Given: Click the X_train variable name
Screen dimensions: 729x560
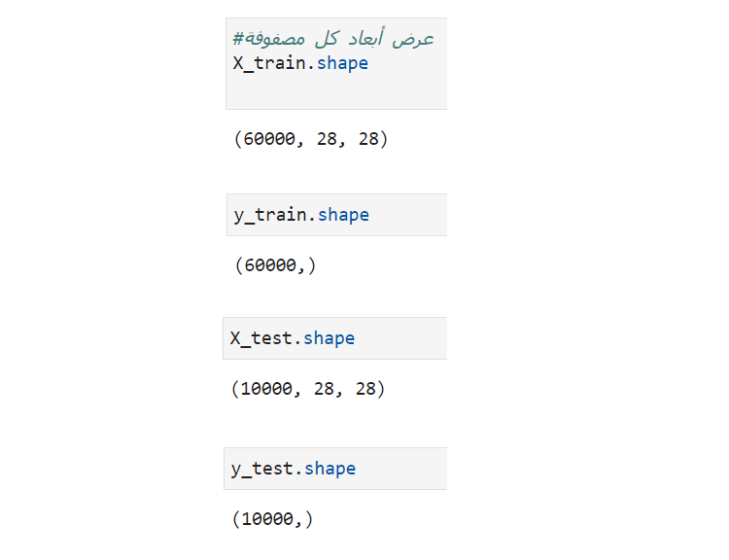Looking at the screenshot, I should pos(269,63).
